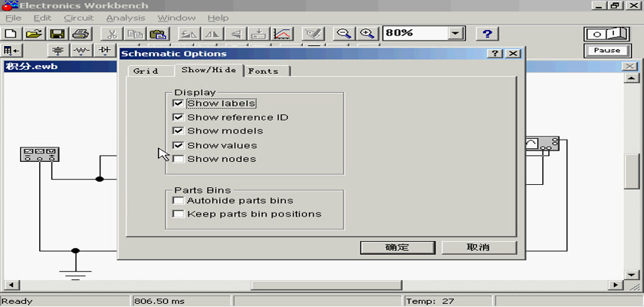The width and height of the screenshot is (644, 307).
Task: Click the Print icon in toolbar
Action: pyautogui.click(x=80, y=34)
